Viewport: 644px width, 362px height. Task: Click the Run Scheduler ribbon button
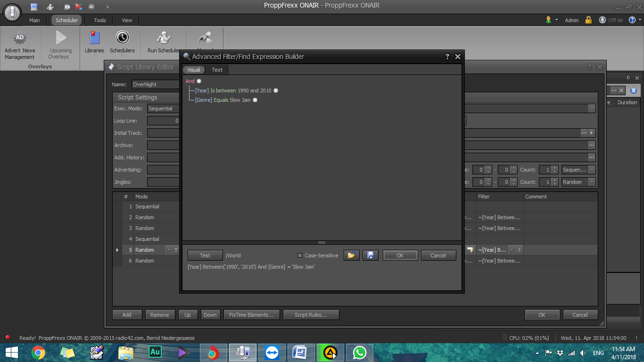[163, 42]
